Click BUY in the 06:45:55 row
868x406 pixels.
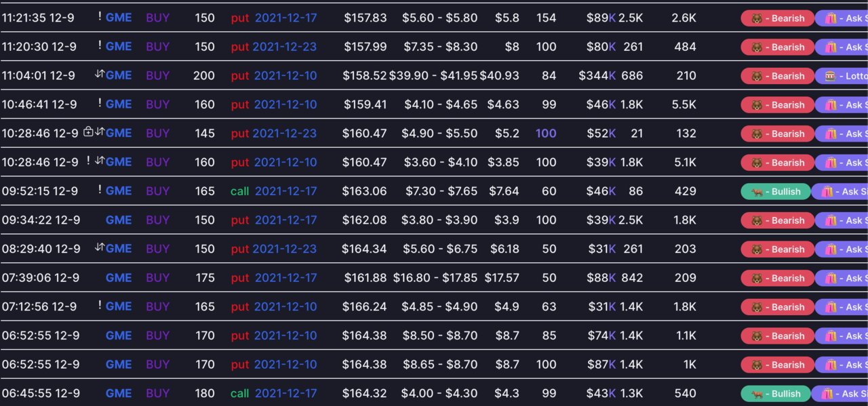point(158,393)
